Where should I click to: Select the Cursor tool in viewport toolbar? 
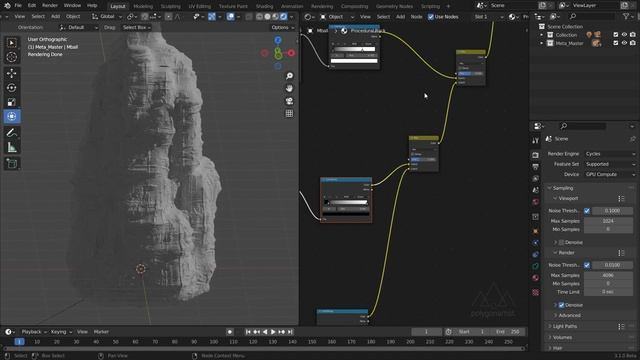(x=12, y=57)
